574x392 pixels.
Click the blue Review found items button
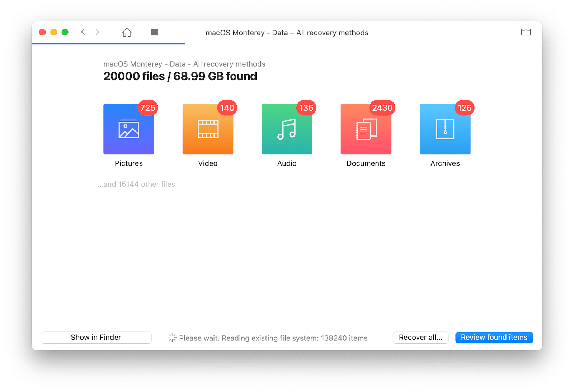[x=494, y=337]
